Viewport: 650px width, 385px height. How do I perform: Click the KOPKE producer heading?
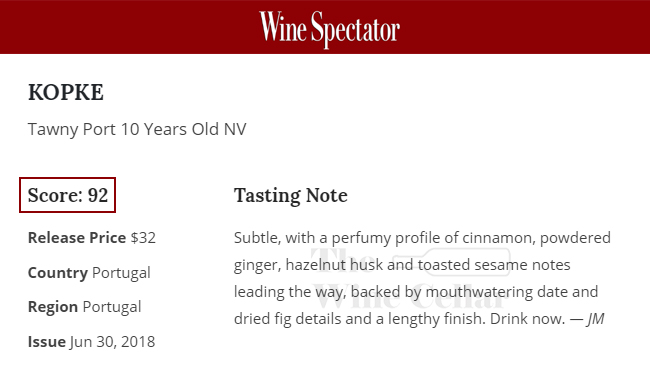65,92
